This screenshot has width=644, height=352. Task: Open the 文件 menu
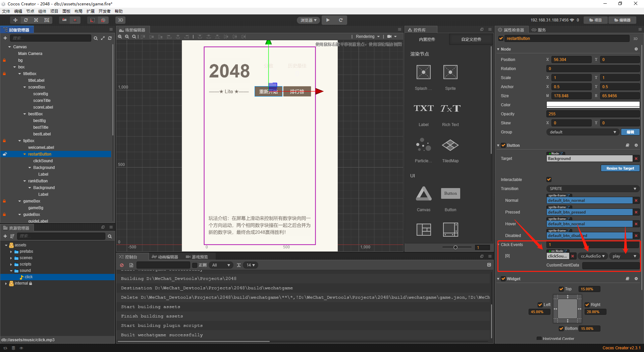[x=6, y=11]
